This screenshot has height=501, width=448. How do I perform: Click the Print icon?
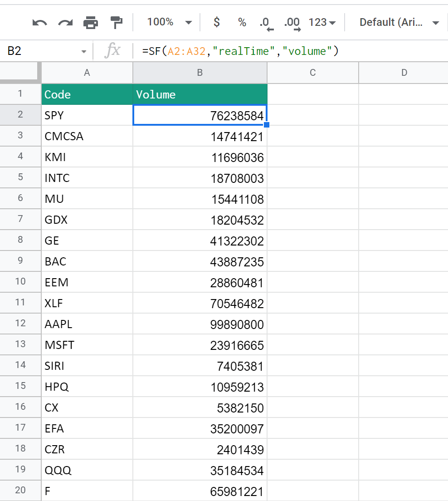[x=91, y=23]
